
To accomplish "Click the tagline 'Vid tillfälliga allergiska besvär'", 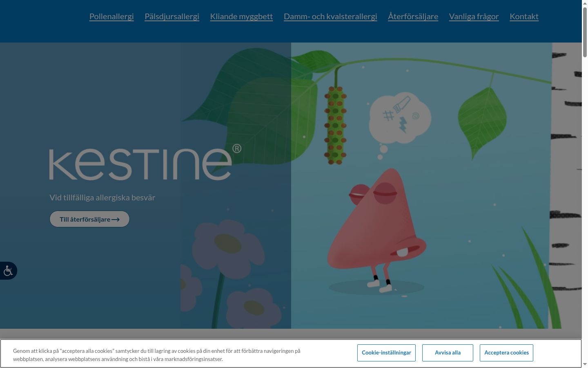I will coord(102,197).
